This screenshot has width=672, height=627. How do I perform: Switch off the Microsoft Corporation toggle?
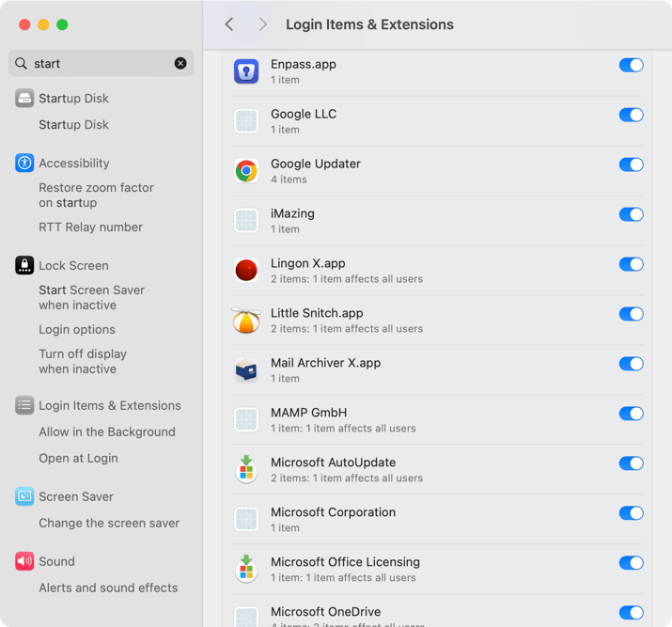pos(631,514)
